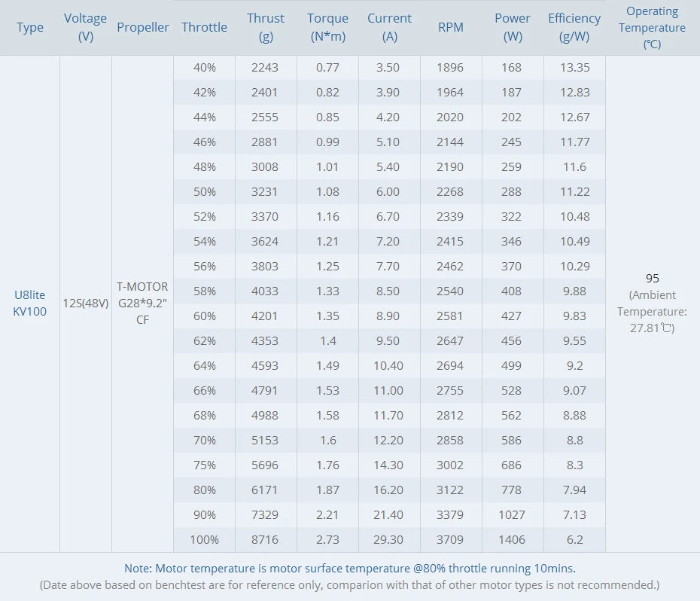Select the Power (W) column header
Image resolution: width=700 pixels, height=601 pixels.
click(x=512, y=27)
